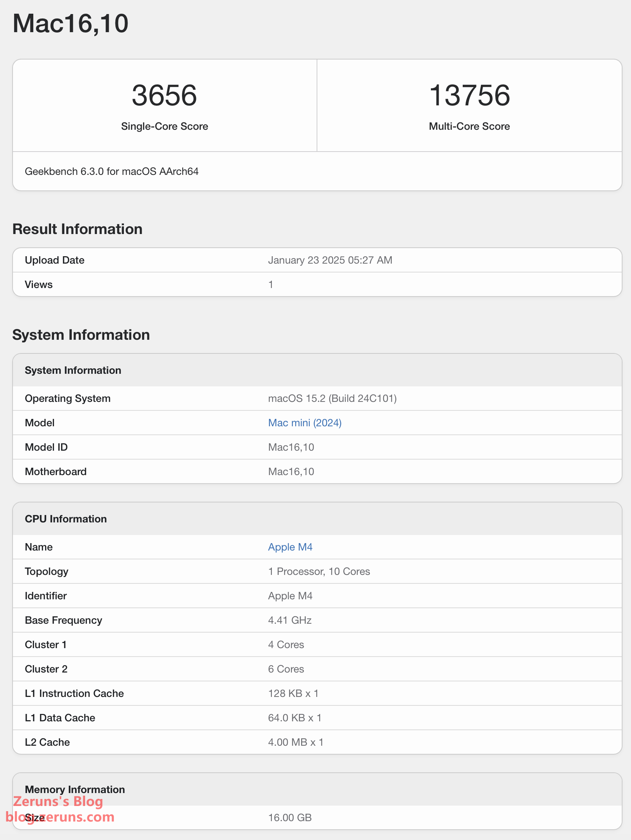Viewport: 631px width, 840px height.
Task: Click the macOS 15.2 operating system value
Action: [332, 398]
